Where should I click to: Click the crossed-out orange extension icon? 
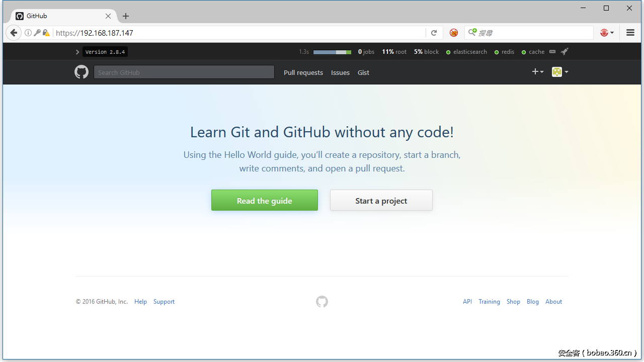point(454,33)
